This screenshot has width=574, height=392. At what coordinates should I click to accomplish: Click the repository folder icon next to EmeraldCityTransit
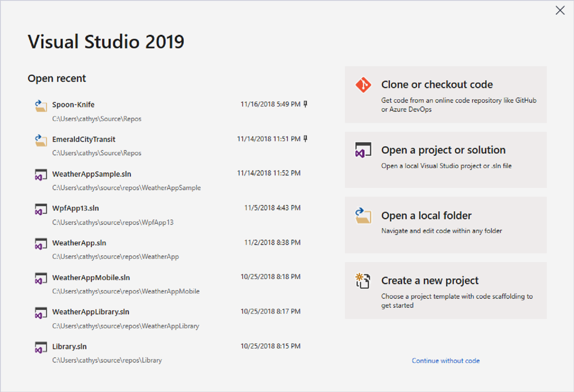pyautogui.click(x=41, y=141)
